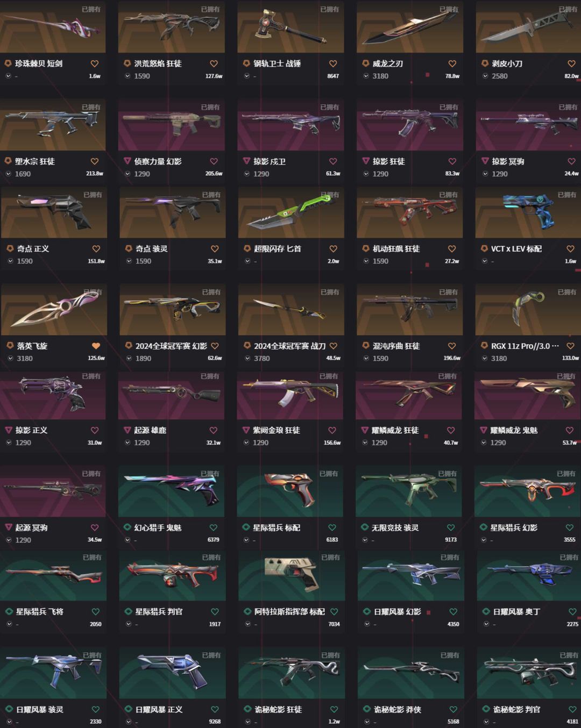Click the tier icon beside 紫阙金琅 狂徒
The height and width of the screenshot is (728, 581).
[246, 430]
